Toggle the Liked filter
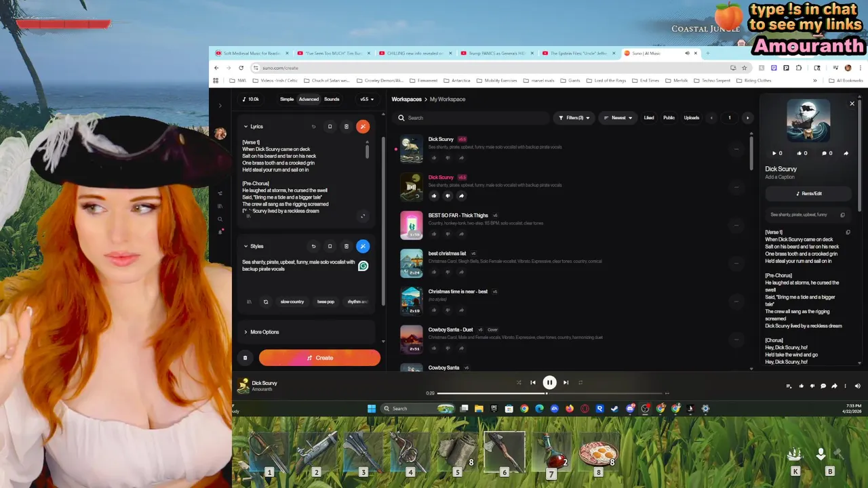The height and width of the screenshot is (488, 868). pyautogui.click(x=649, y=118)
